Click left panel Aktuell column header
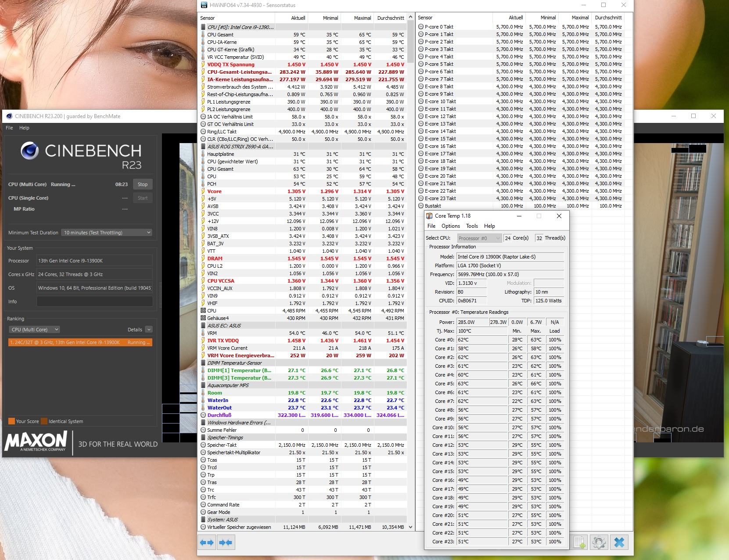729x560 pixels. (x=292, y=18)
